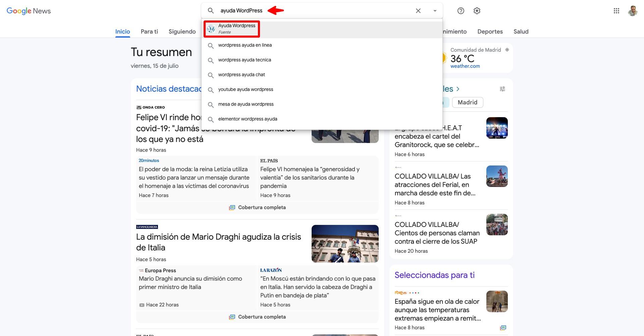Clear the search text with X icon
The image size is (644, 336).
tap(418, 11)
